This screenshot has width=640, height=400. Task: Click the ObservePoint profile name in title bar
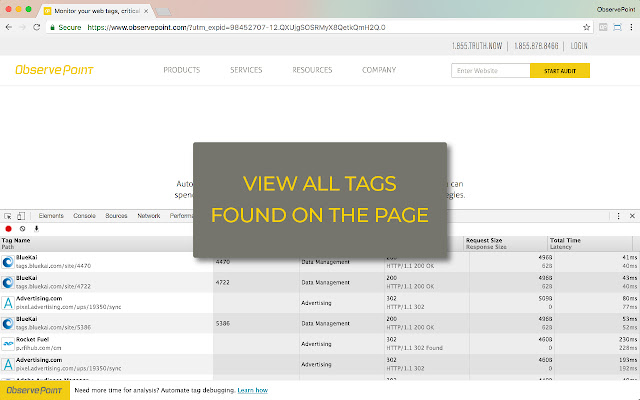click(x=616, y=9)
